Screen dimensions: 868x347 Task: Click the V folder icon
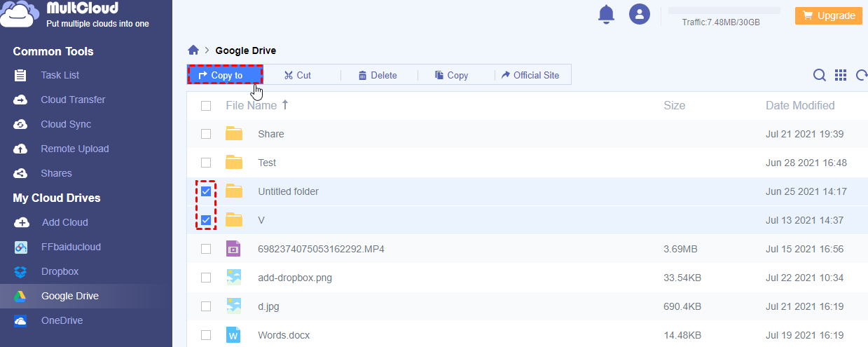point(234,220)
